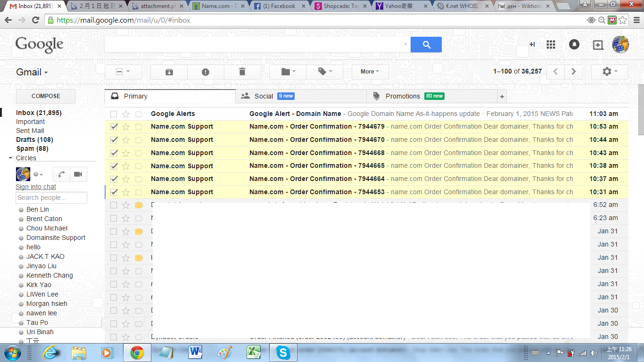Start a video call from chat
Viewport: 644px width, 362px height.
point(78,174)
